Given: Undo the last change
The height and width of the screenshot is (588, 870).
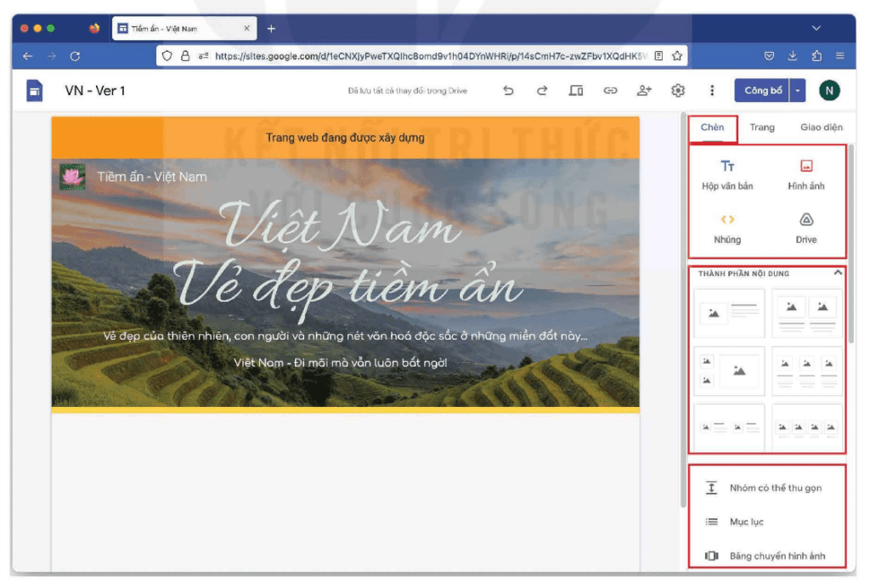Looking at the screenshot, I should [x=508, y=89].
